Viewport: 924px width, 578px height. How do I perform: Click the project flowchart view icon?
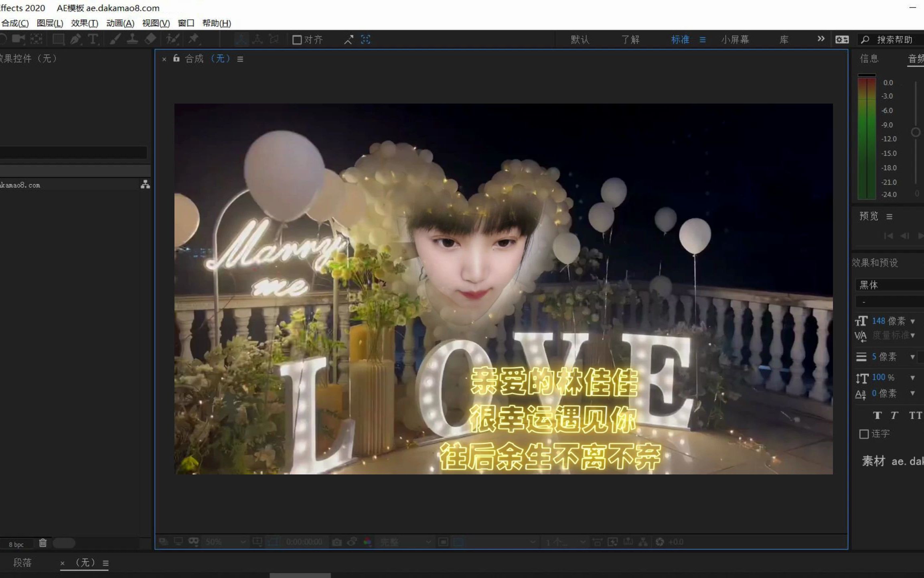[145, 185]
